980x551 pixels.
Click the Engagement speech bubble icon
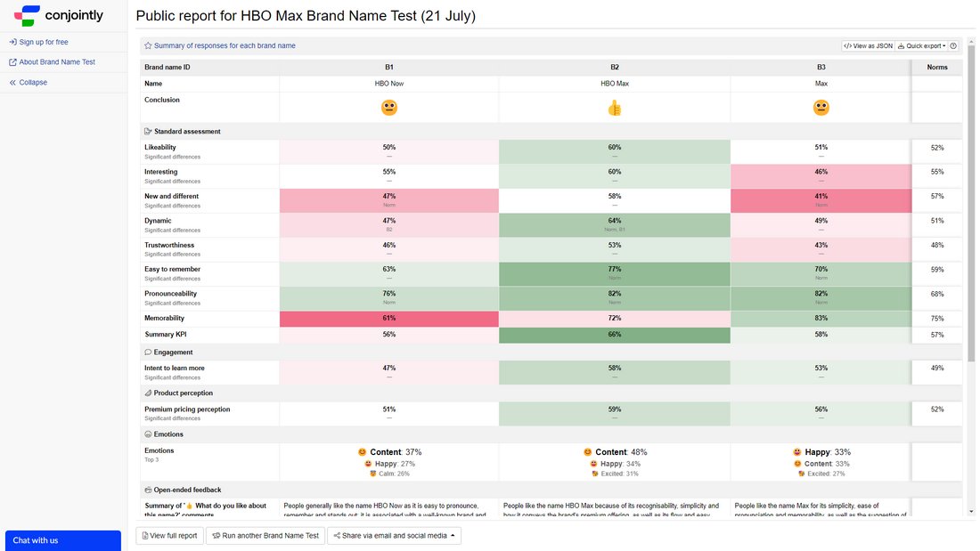tap(148, 352)
